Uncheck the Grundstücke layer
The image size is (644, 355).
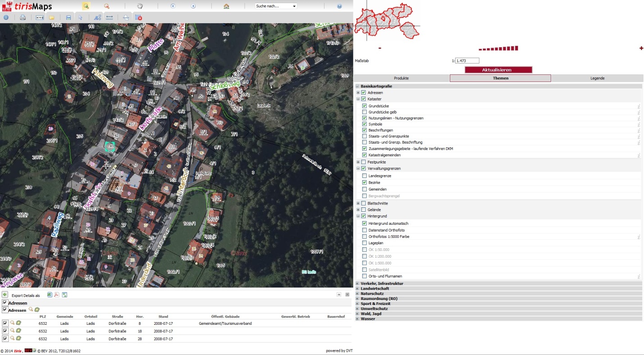tap(364, 106)
